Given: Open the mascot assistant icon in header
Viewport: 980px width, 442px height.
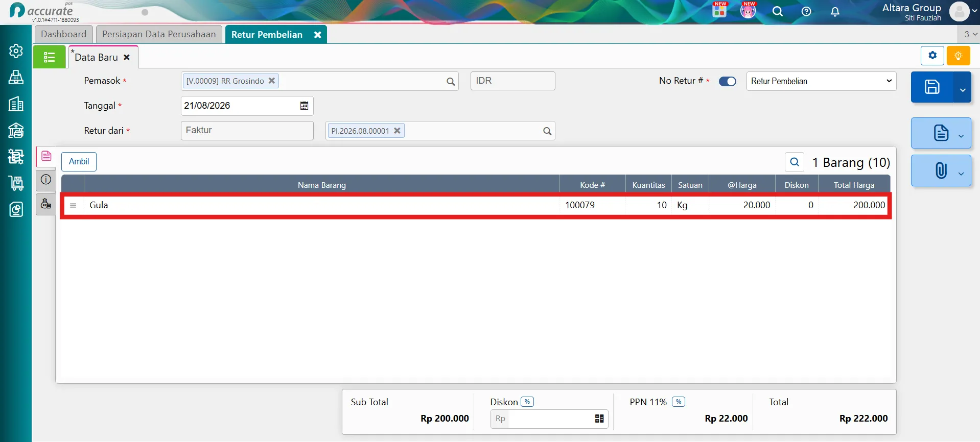Looking at the screenshot, I should point(748,11).
